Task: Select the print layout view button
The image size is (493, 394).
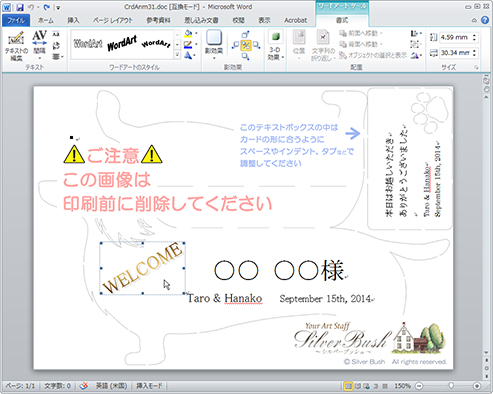Action: [348, 386]
